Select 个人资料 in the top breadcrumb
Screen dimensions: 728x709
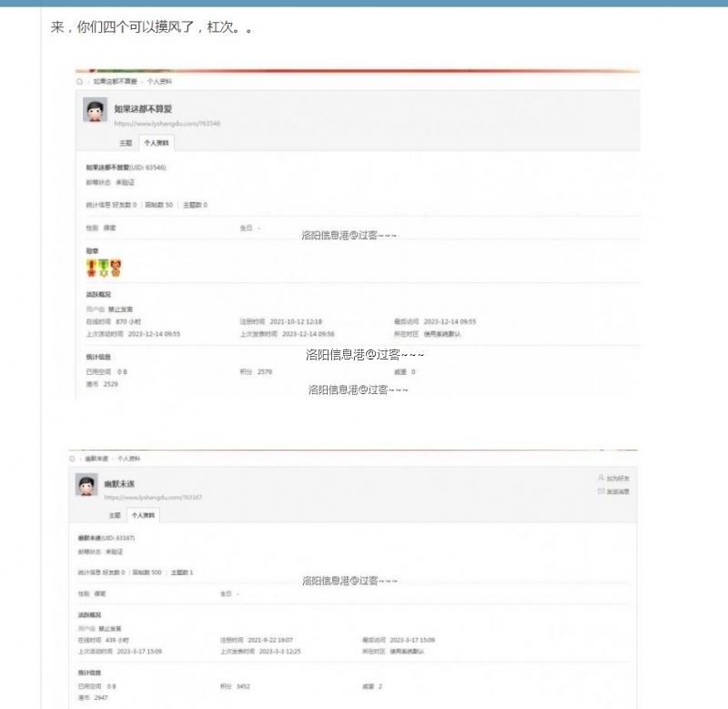pyautogui.click(x=162, y=81)
